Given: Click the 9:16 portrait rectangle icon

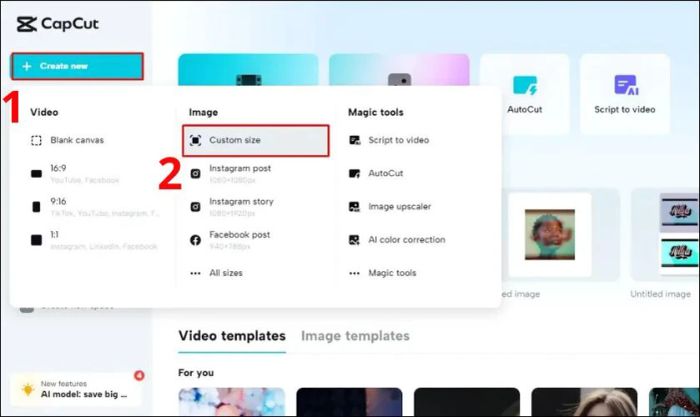Looking at the screenshot, I should pyautogui.click(x=36, y=207).
